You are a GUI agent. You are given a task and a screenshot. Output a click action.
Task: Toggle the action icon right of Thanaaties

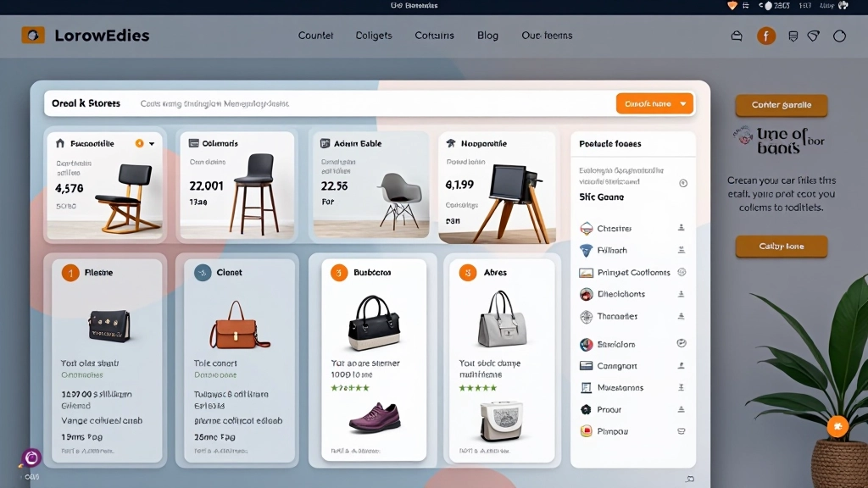pos(682,316)
